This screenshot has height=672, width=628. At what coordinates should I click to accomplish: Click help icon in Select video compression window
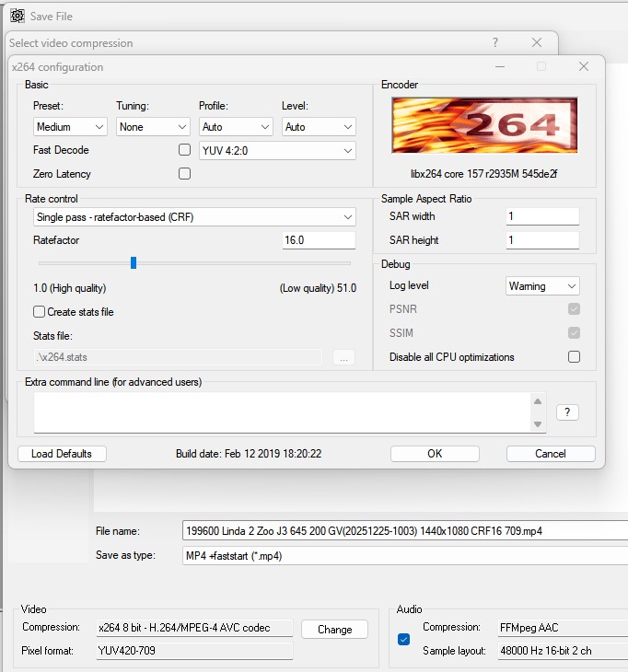coord(495,42)
